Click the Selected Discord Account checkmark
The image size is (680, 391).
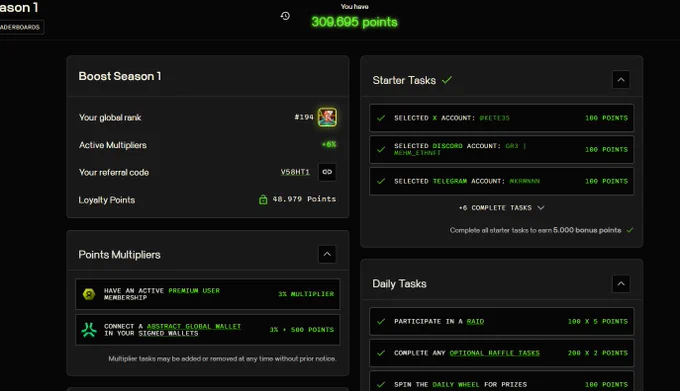click(x=381, y=150)
